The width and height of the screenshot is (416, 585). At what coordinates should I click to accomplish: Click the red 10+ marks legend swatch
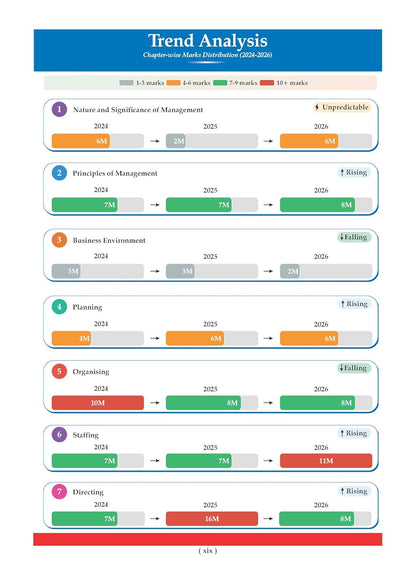click(267, 83)
